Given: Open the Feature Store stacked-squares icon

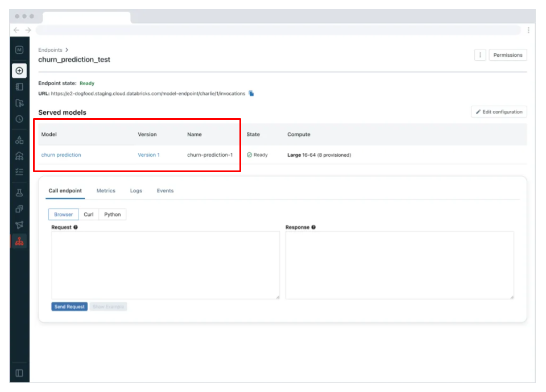Looking at the screenshot, I should pos(19,208).
